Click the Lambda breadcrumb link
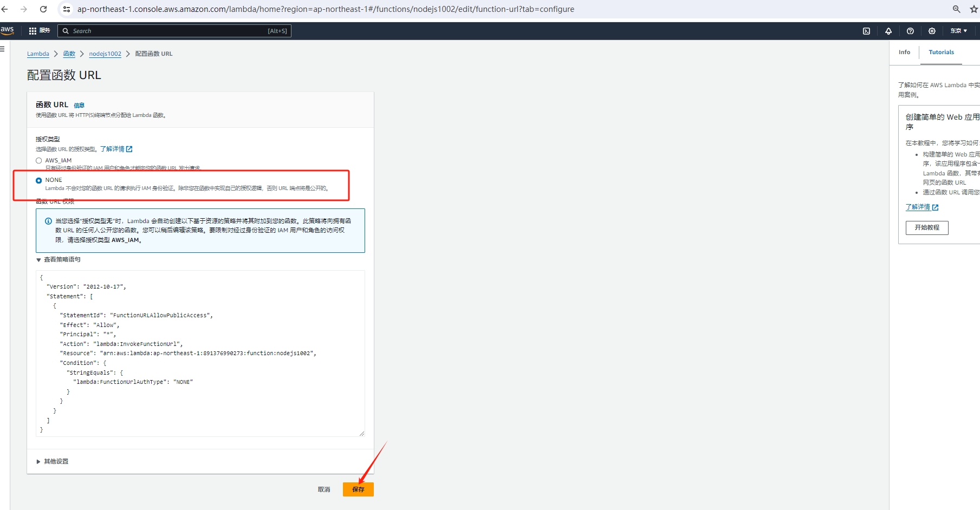This screenshot has width=980, height=510. pyautogui.click(x=38, y=54)
